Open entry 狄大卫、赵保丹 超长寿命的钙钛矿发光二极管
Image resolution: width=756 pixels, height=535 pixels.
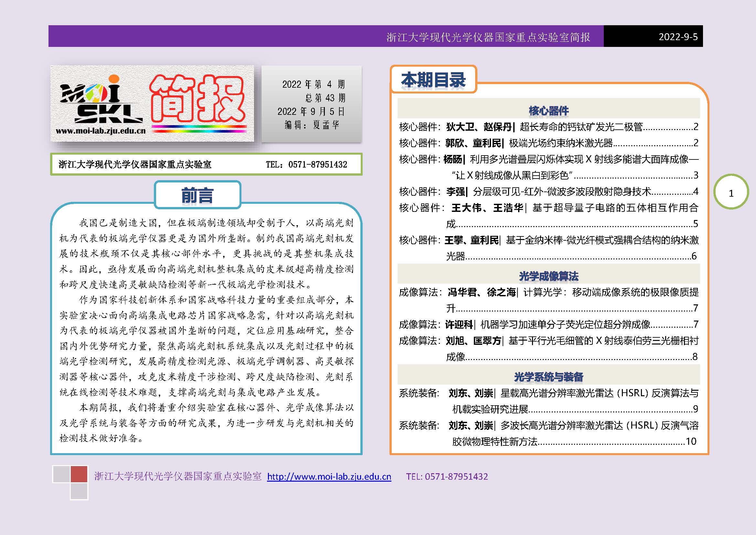[x=548, y=126]
